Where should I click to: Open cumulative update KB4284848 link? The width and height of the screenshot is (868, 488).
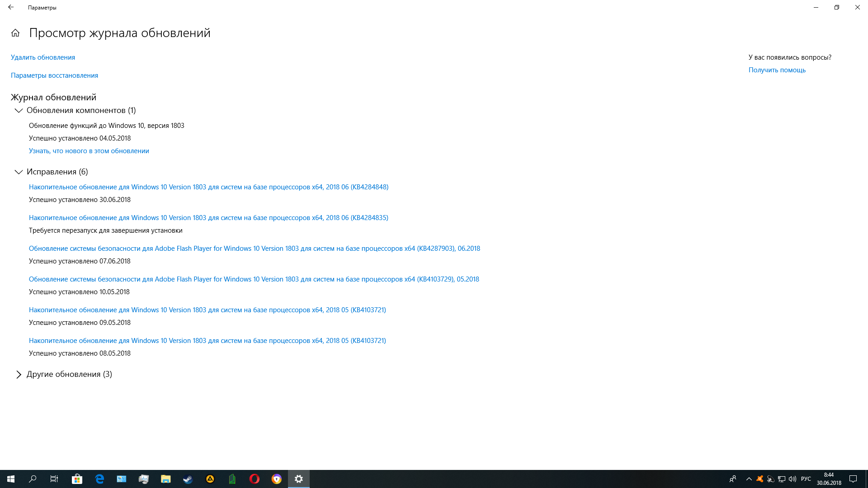click(x=208, y=187)
